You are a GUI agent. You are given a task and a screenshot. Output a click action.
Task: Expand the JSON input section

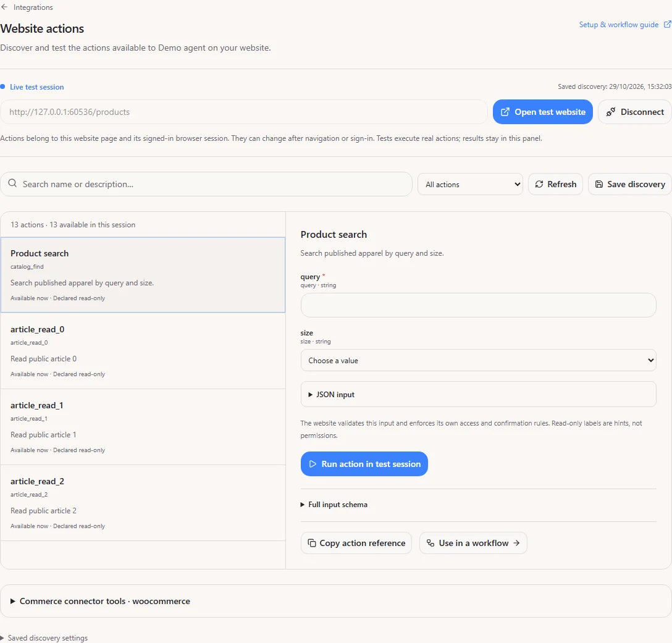[x=478, y=394]
